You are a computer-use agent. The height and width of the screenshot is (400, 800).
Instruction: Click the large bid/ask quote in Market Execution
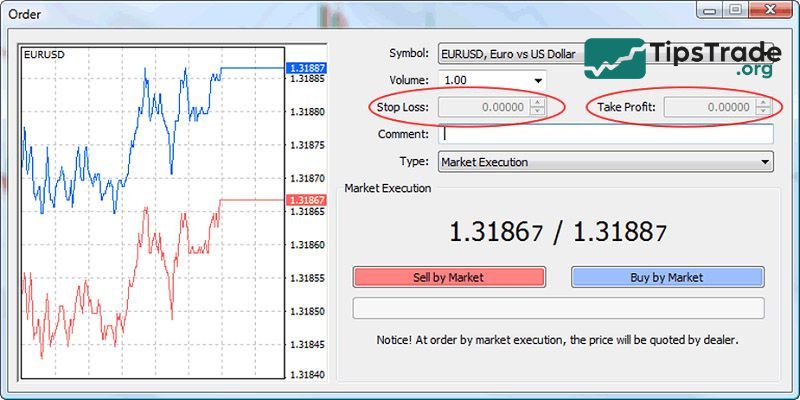click(x=558, y=232)
